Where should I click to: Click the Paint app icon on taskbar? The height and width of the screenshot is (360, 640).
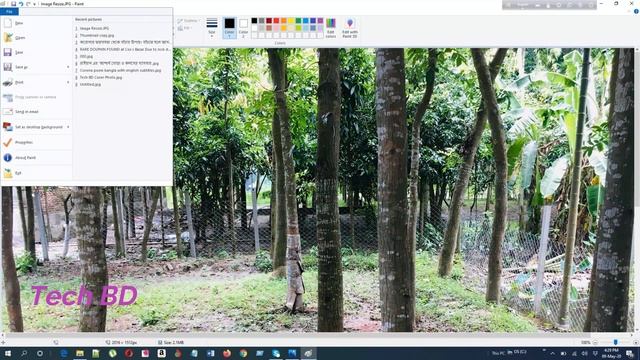tap(308, 353)
